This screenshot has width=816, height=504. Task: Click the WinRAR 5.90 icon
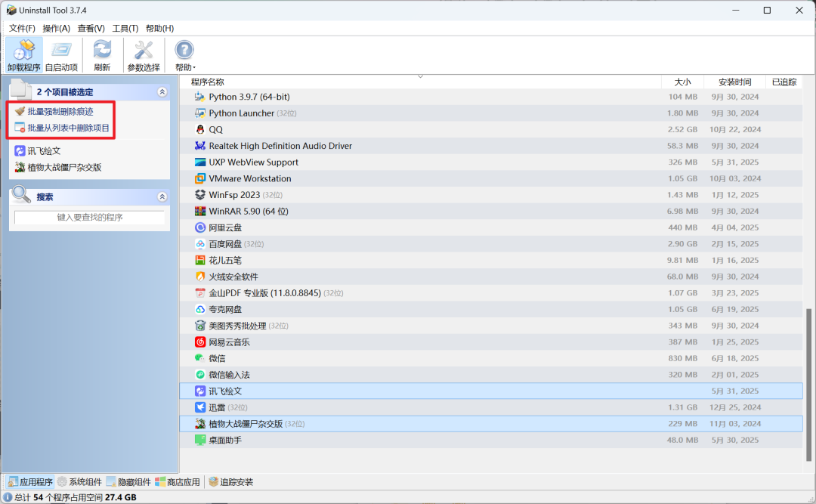tap(199, 212)
